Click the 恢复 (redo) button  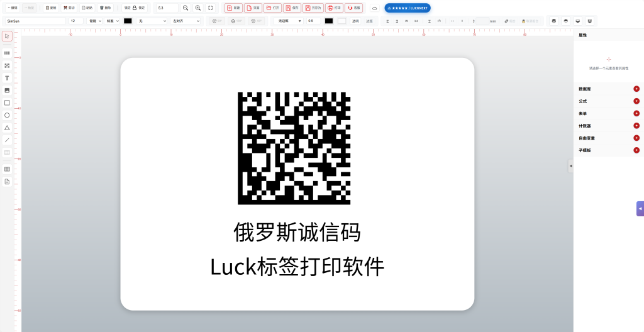[x=29, y=8]
